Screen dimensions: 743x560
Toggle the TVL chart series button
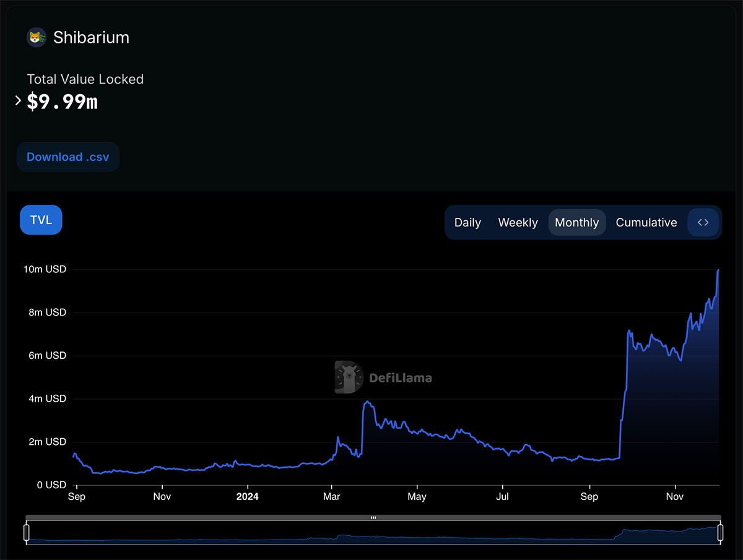pyautogui.click(x=41, y=220)
